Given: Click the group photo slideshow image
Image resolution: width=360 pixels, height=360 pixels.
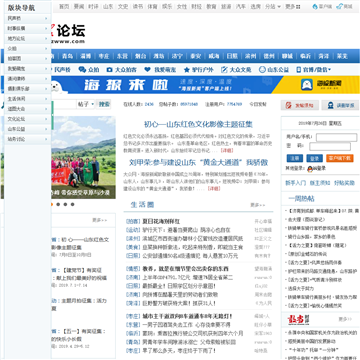Looking at the screenshot, I should tap(83, 157).
